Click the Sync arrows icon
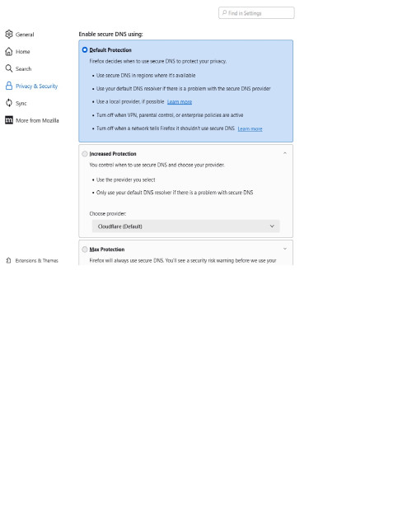Viewport: 412px width, 532px height. coord(9,103)
